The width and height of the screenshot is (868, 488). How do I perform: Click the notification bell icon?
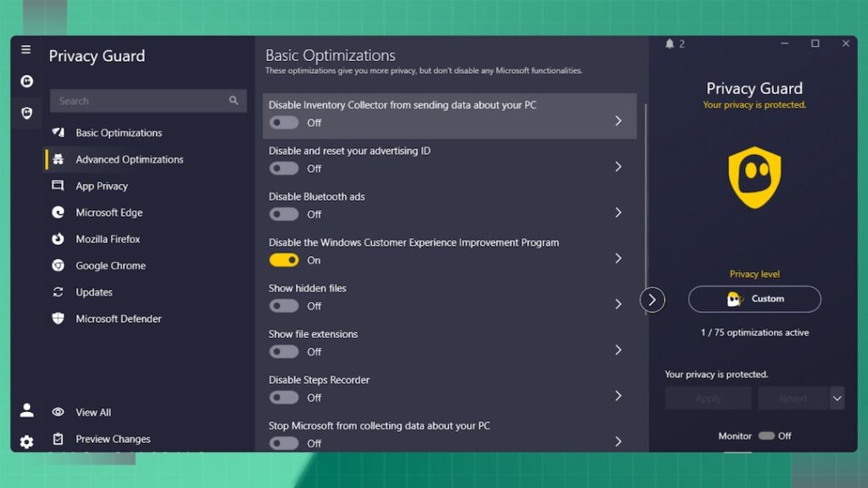[670, 44]
